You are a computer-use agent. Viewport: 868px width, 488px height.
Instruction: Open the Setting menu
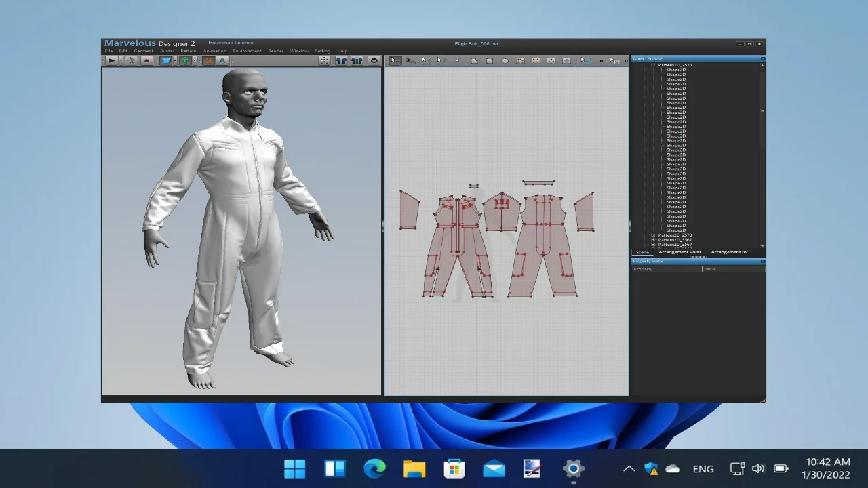coord(323,51)
